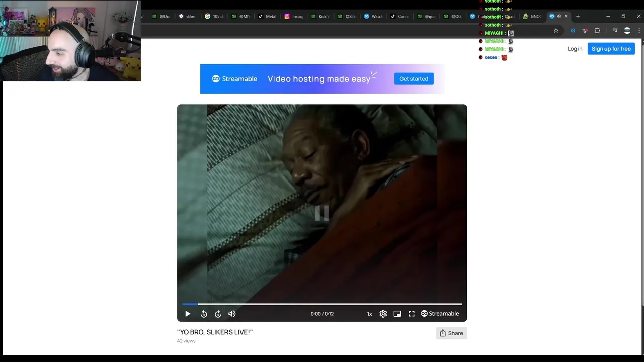Image resolution: width=644 pixels, height=362 pixels.
Task: Switch to the '@qor' tab
Action: coord(426,16)
